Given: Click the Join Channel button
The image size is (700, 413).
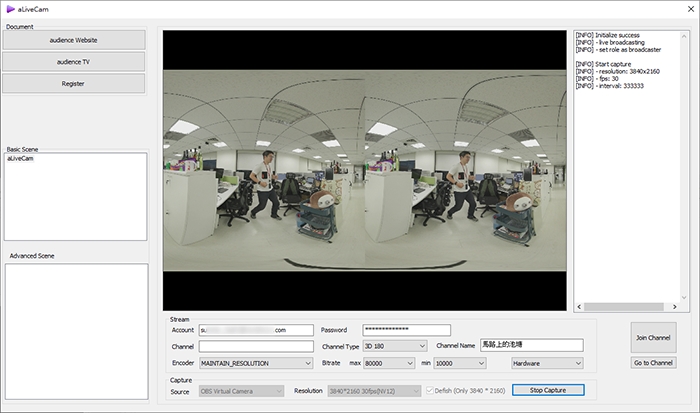Looking at the screenshot, I should pos(653,338).
